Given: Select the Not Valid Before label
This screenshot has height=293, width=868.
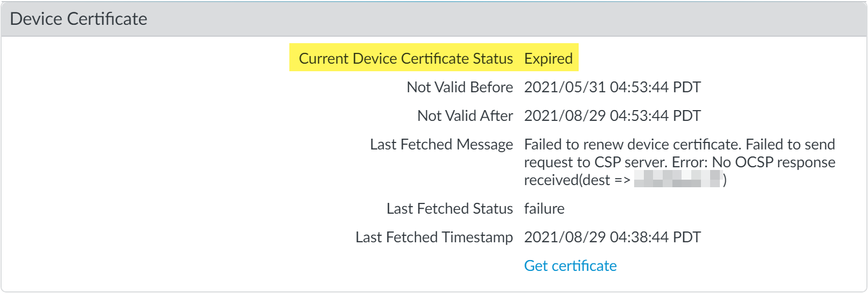Looking at the screenshot, I should [460, 87].
